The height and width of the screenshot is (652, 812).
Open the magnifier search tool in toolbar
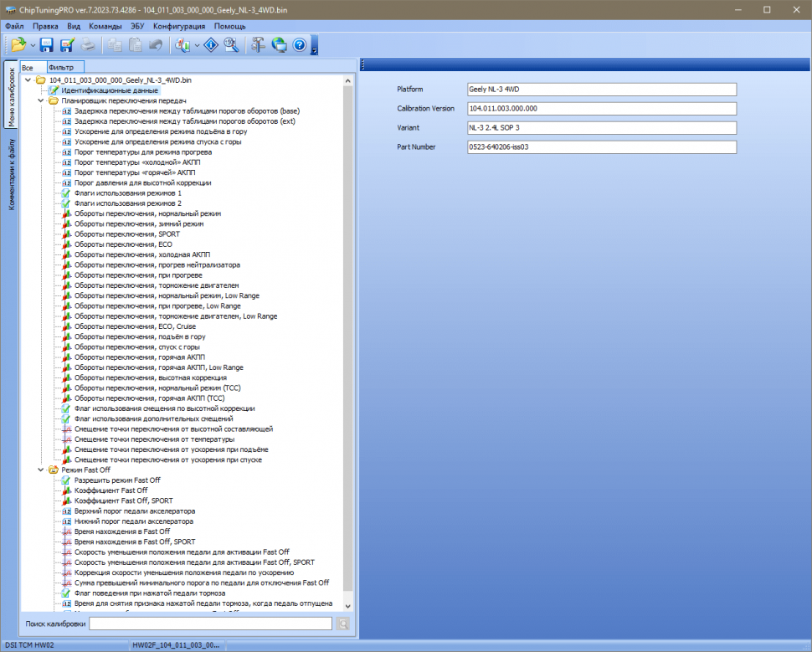[x=231, y=44]
